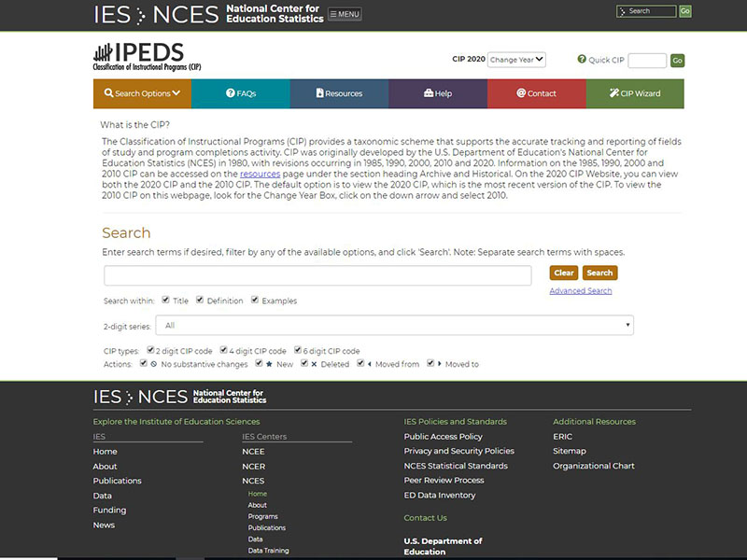Click the footer IES NCES logo
Screen dimensions: 747x560
[179, 397]
